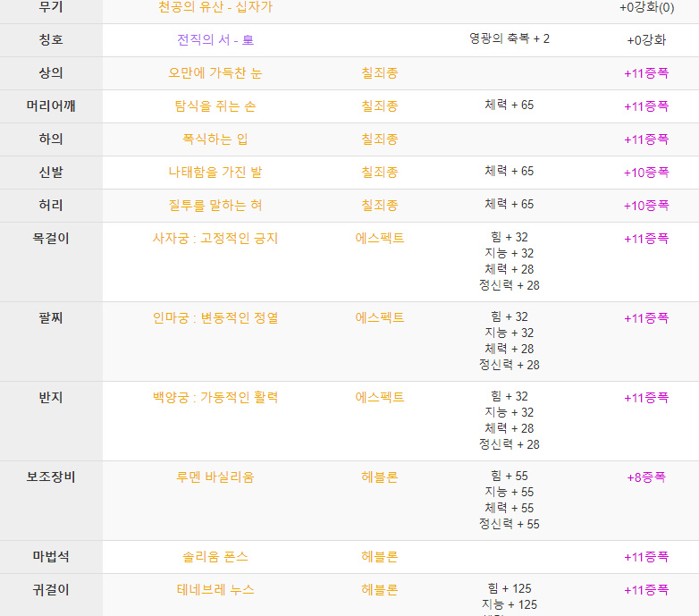The height and width of the screenshot is (616, 699).
Task: Select the item 탐식을 쥐는 손
Action: pyautogui.click(x=215, y=106)
